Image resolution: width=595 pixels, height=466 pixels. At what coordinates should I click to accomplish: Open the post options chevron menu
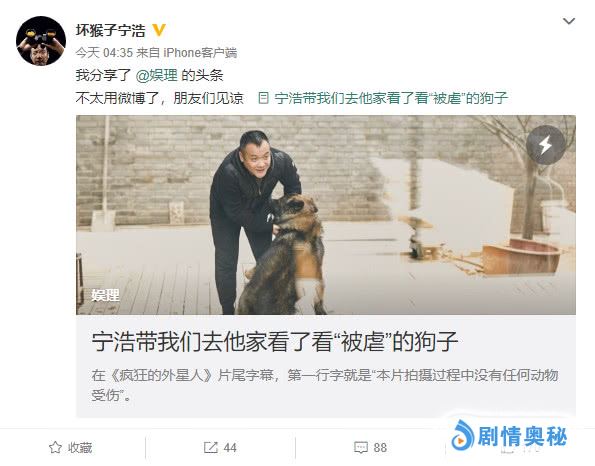pyautogui.click(x=568, y=21)
